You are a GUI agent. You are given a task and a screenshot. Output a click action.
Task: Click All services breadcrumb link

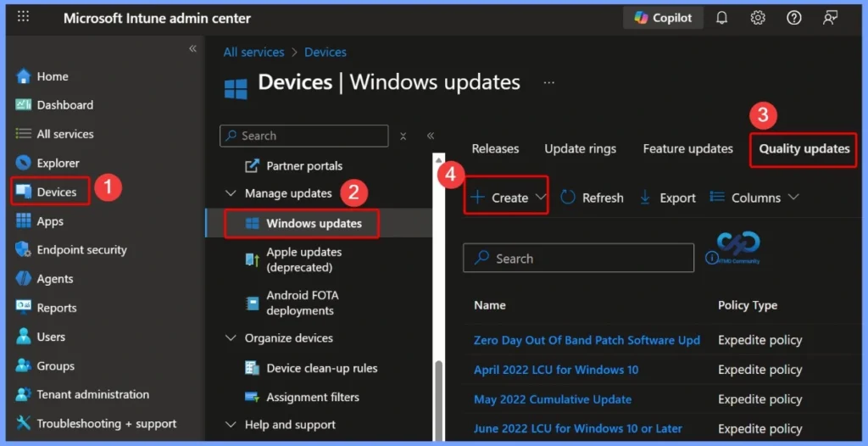[x=253, y=52]
